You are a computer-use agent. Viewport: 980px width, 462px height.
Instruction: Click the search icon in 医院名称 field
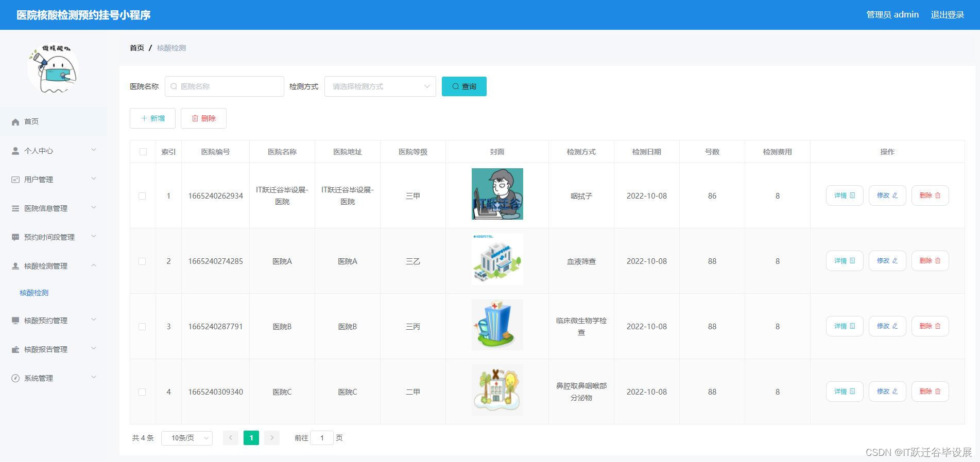174,86
